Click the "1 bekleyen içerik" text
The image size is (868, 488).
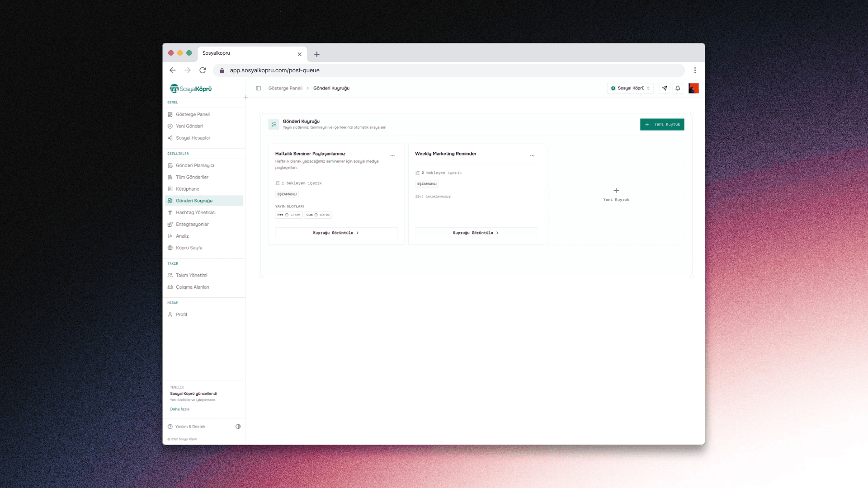point(302,183)
